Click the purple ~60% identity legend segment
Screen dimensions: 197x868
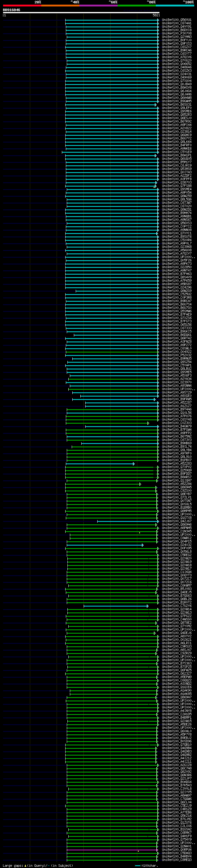click(99, 6)
